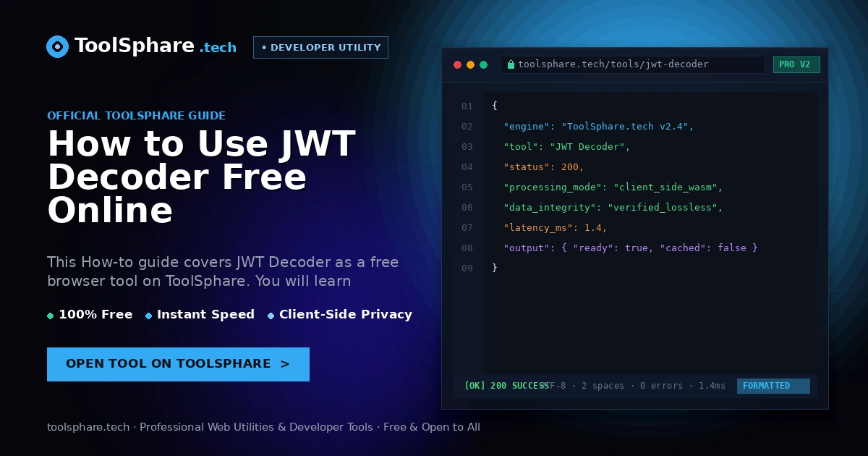Click the PRO V2 badge
The width and height of the screenshot is (868, 456).
coord(796,64)
